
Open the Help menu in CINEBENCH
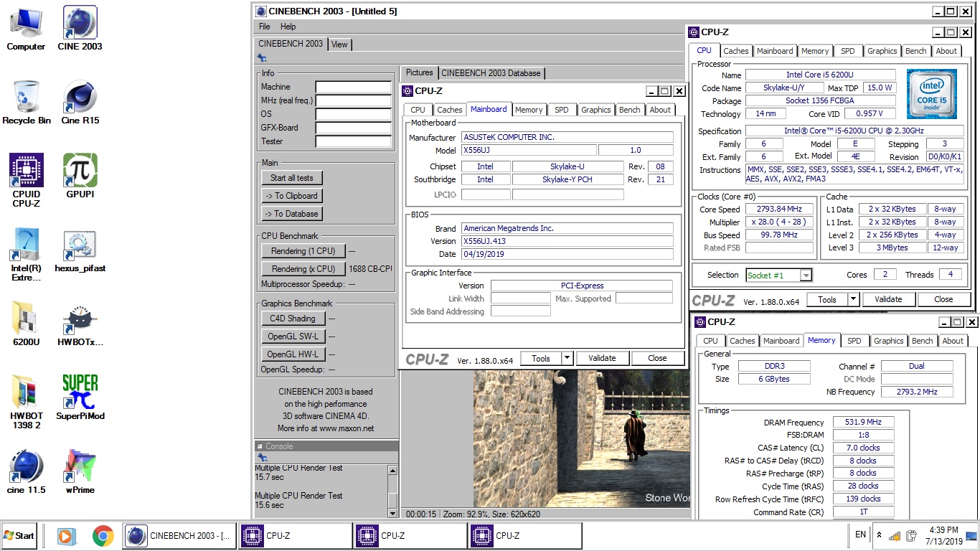pyautogui.click(x=288, y=27)
